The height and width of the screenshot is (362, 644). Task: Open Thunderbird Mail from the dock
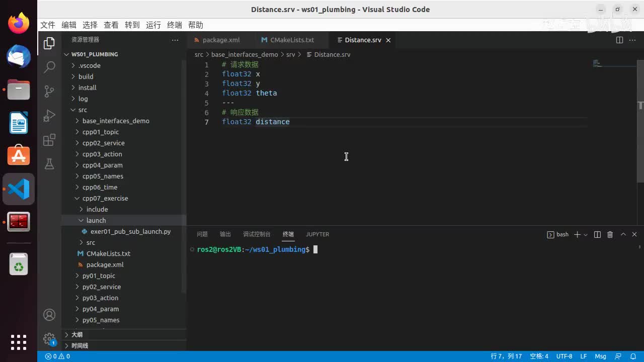(19, 56)
